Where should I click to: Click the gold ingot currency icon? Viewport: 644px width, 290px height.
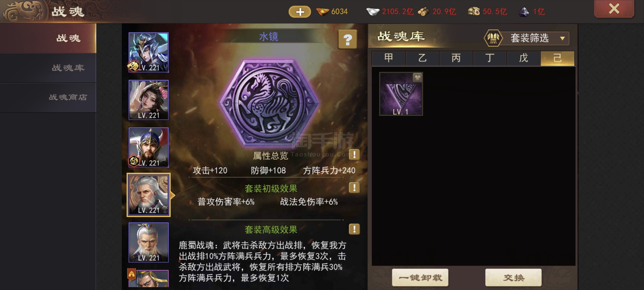pos(322,12)
